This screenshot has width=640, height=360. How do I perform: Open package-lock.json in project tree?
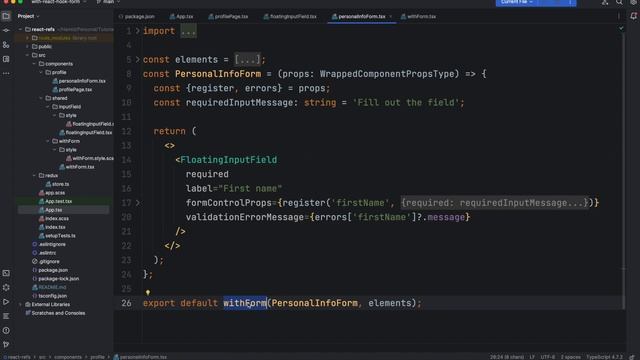tap(56, 278)
